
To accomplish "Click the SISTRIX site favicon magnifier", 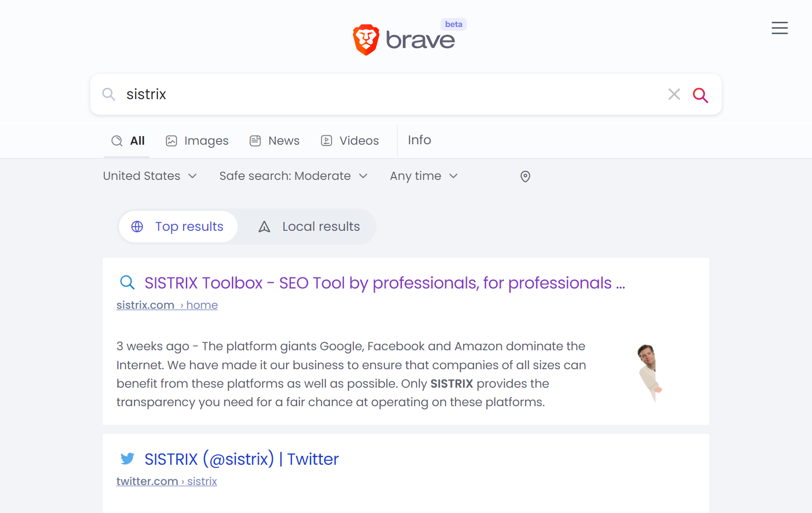I will tap(127, 283).
